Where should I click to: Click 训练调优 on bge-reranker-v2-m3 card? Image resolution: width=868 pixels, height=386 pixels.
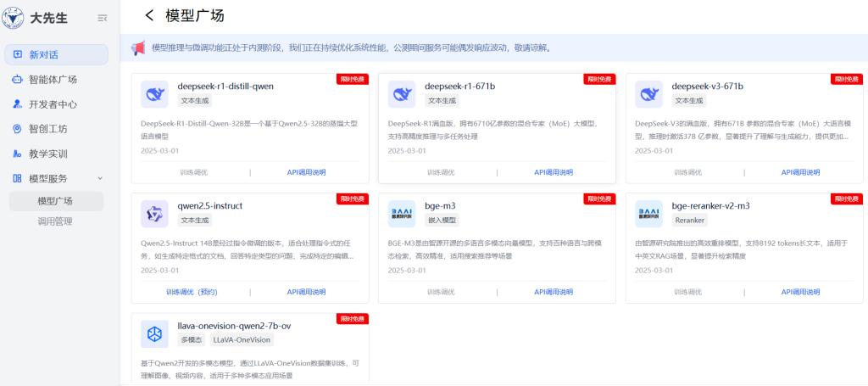687,292
